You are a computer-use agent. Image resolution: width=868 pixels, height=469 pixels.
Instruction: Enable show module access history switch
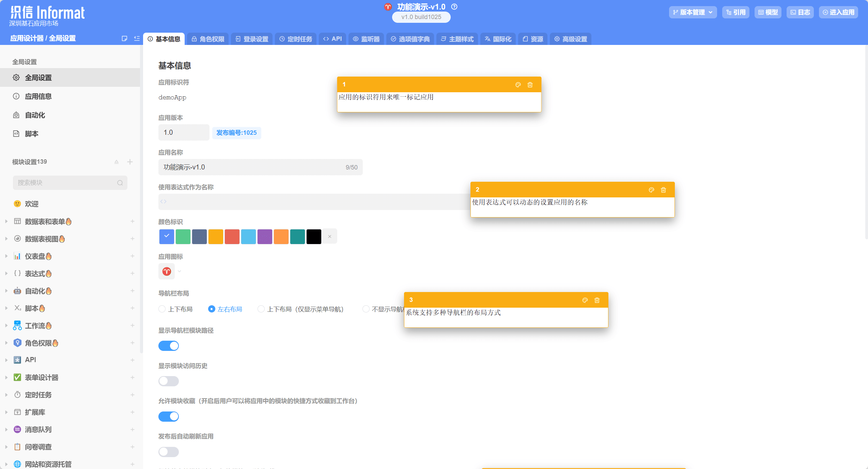coord(169,381)
